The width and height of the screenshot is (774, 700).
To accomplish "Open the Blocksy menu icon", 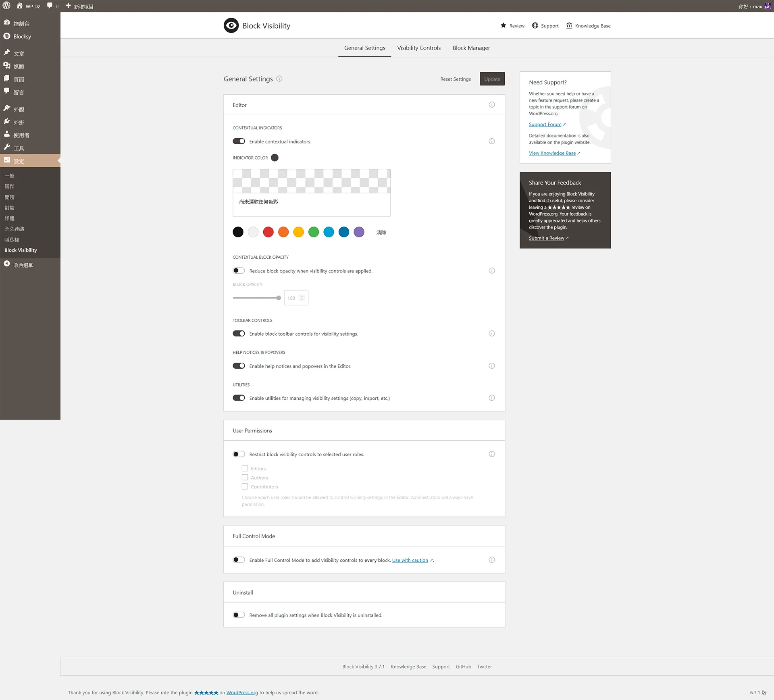I will tap(7, 36).
